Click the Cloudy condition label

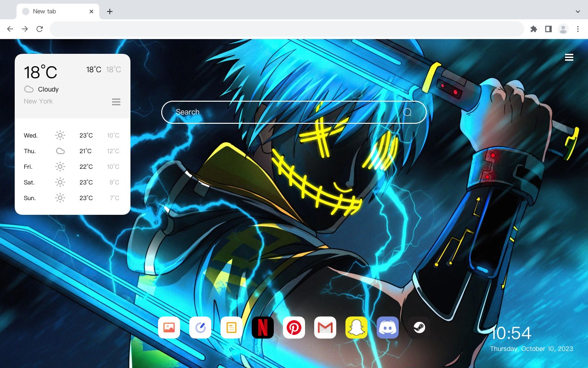pos(48,89)
